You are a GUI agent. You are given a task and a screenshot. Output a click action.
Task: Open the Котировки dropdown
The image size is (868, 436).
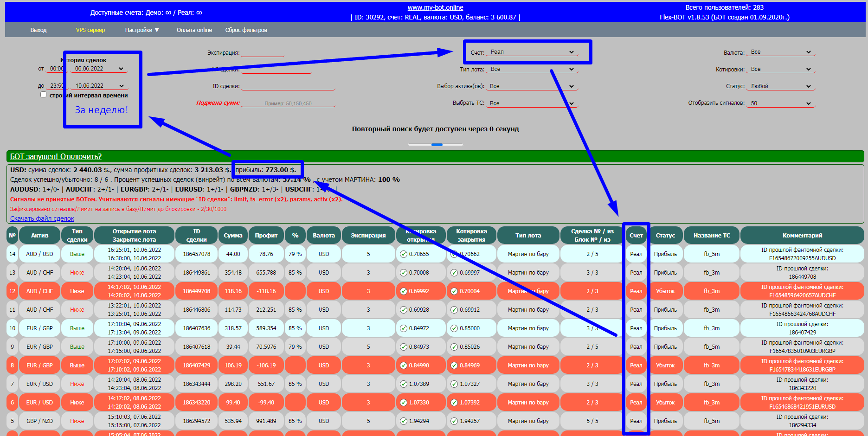tap(781, 69)
